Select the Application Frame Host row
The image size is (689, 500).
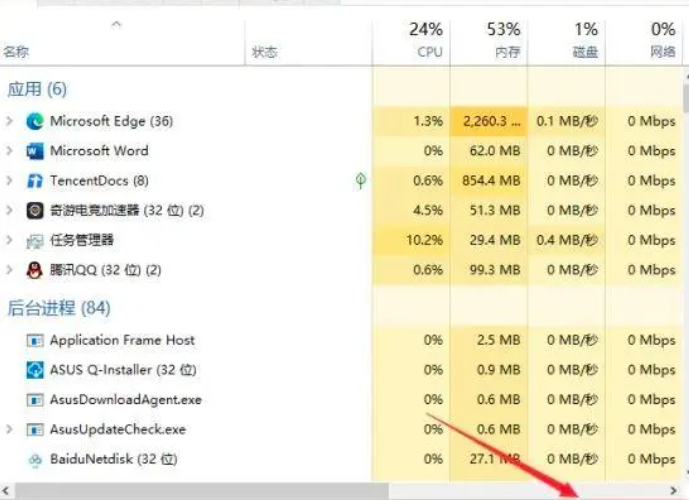[x=122, y=340]
